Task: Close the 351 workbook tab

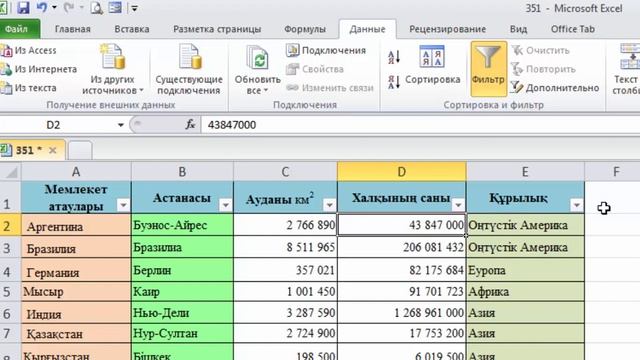Action: 52,151
